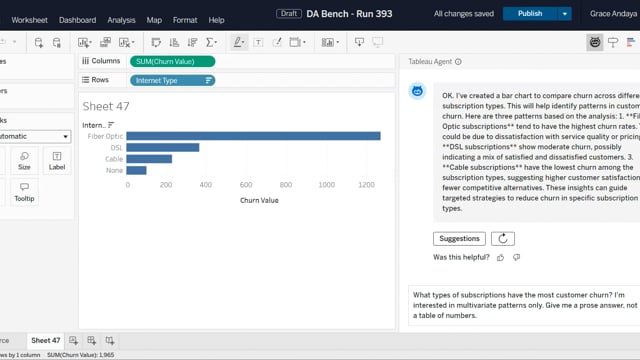Screen dimensions: 640x360
Task: Click the sort icon on Internet Type pill
Action: [x=208, y=80]
